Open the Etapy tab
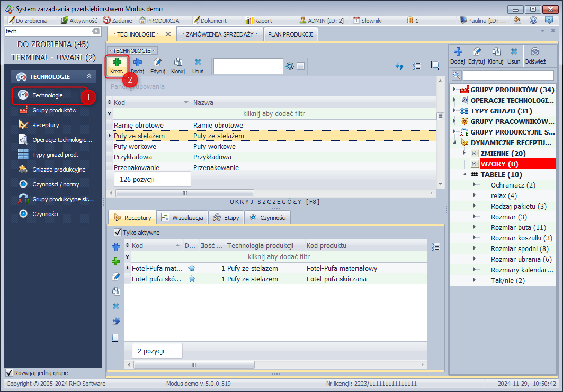 click(x=226, y=217)
